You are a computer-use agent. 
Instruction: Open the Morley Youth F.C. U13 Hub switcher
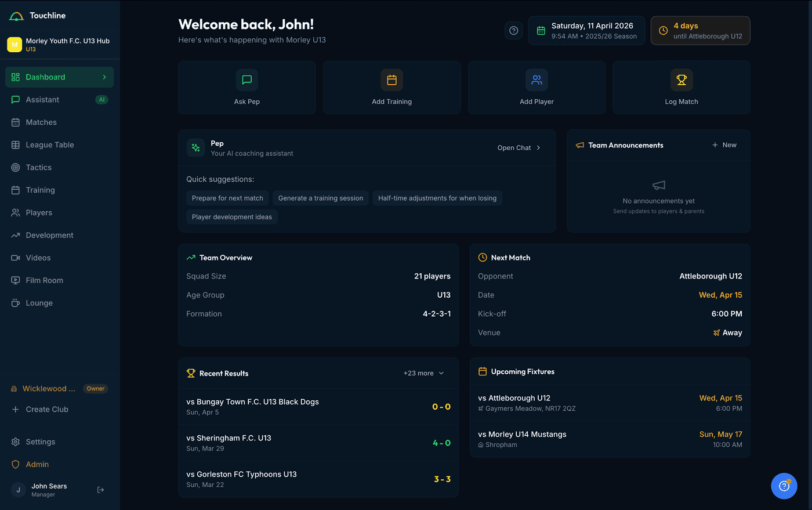point(60,45)
